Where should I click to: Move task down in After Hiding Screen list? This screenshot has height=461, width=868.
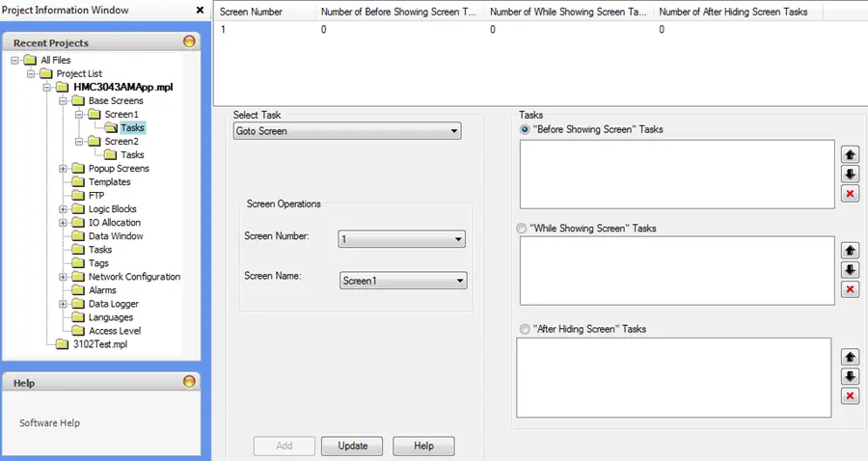[x=850, y=377]
